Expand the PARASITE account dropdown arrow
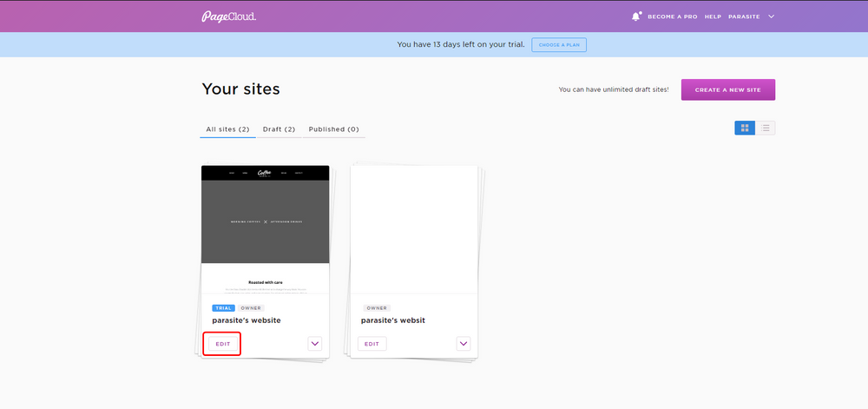This screenshot has height=409, width=868. pyautogui.click(x=771, y=16)
